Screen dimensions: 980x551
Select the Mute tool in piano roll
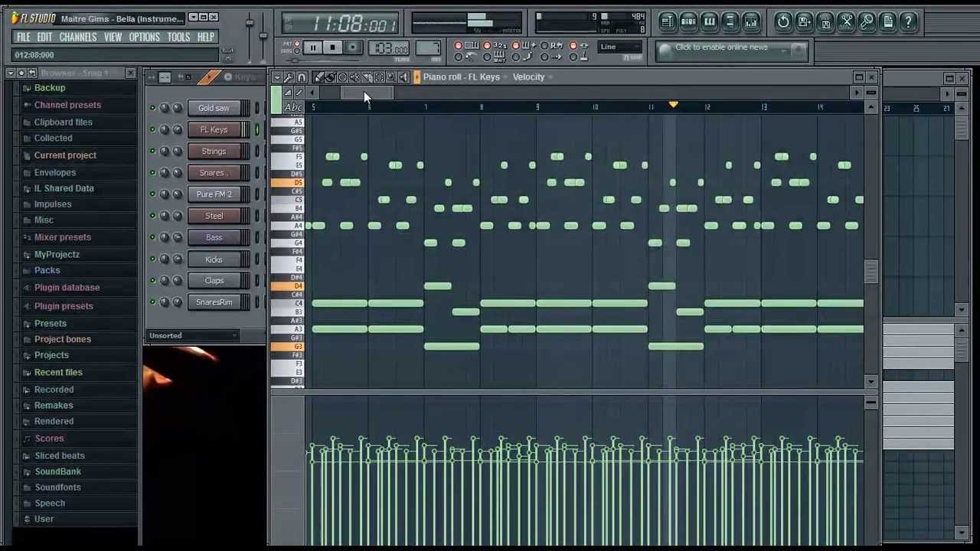click(x=354, y=77)
